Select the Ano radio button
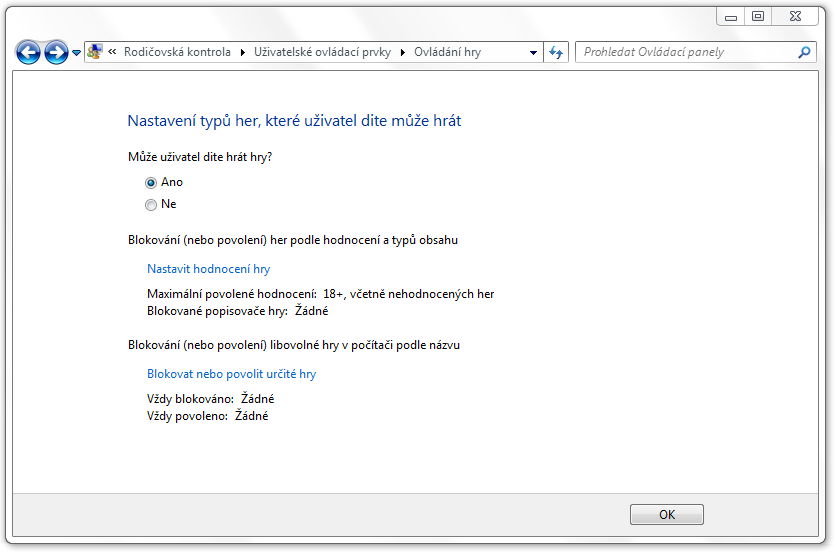Viewport: 837px width, 556px height. (x=151, y=183)
